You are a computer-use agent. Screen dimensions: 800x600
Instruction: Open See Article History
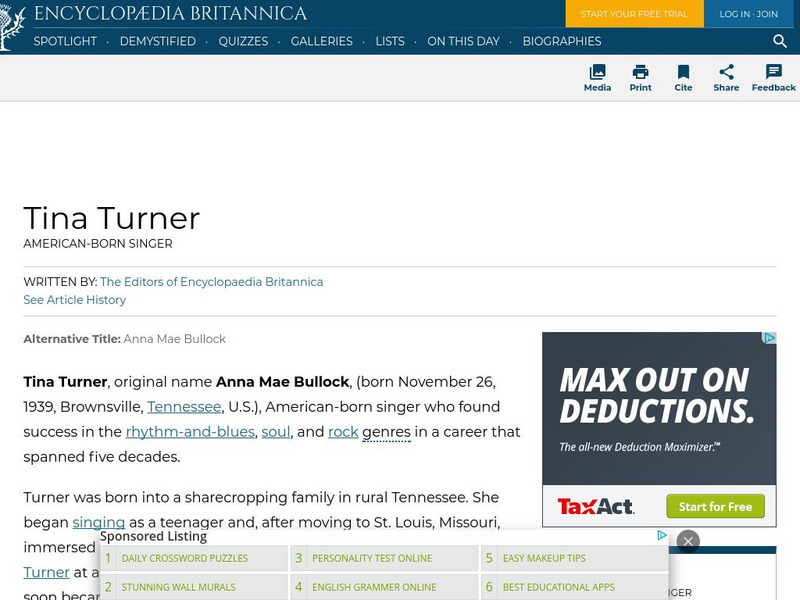pos(74,299)
